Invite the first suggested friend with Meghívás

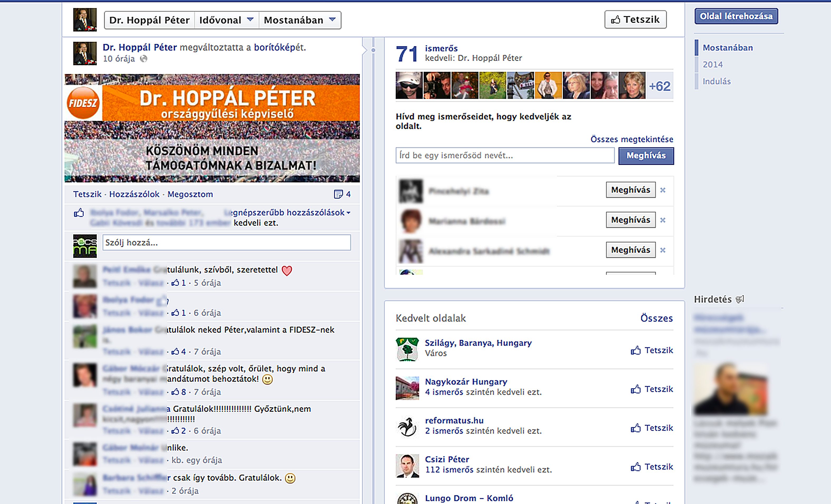click(631, 190)
